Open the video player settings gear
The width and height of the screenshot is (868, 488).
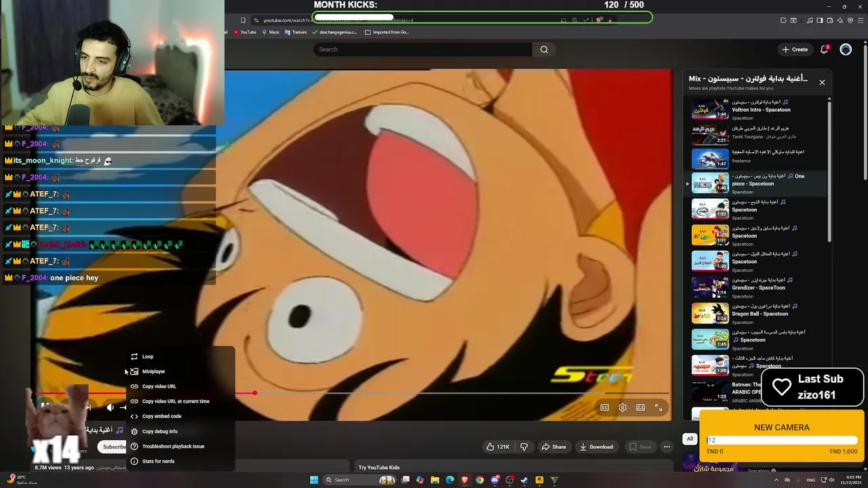coord(623,407)
